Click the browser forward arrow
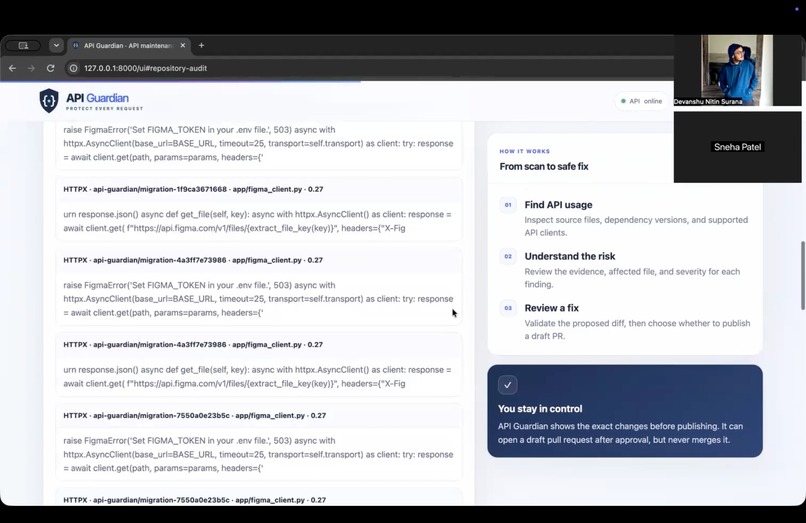Viewport: 806px width, 523px height. [31, 68]
